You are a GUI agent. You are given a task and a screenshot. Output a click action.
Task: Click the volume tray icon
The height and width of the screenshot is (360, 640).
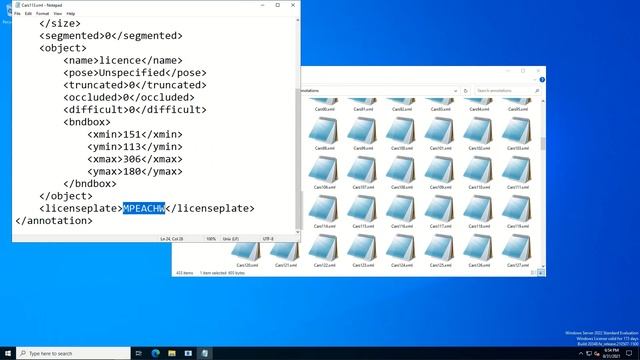[596, 353]
